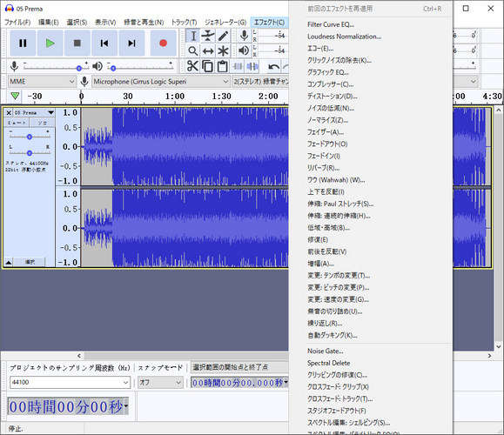Open the Tracks (トラック) menu
This screenshot has width=504, height=435.
pos(184,22)
